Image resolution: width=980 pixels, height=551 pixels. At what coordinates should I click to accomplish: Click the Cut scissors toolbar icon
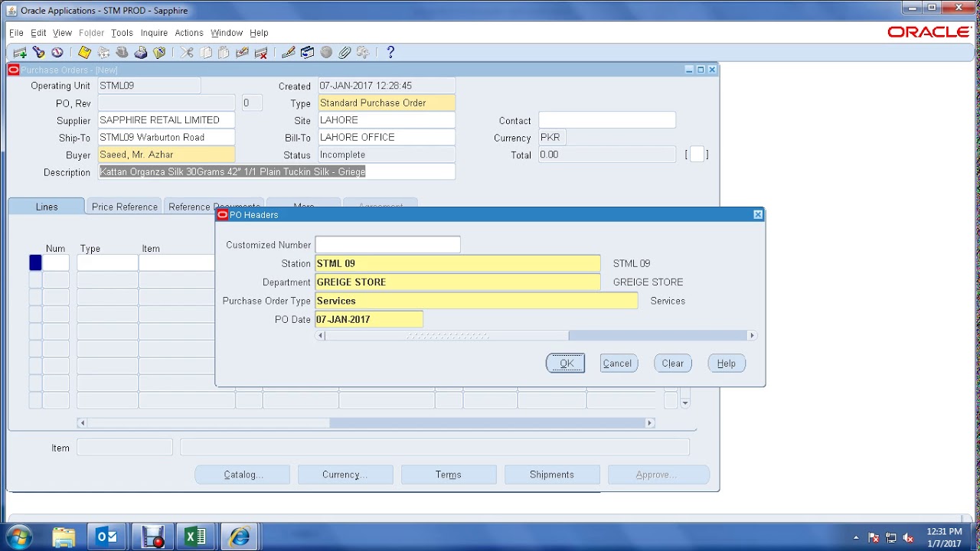click(x=187, y=52)
